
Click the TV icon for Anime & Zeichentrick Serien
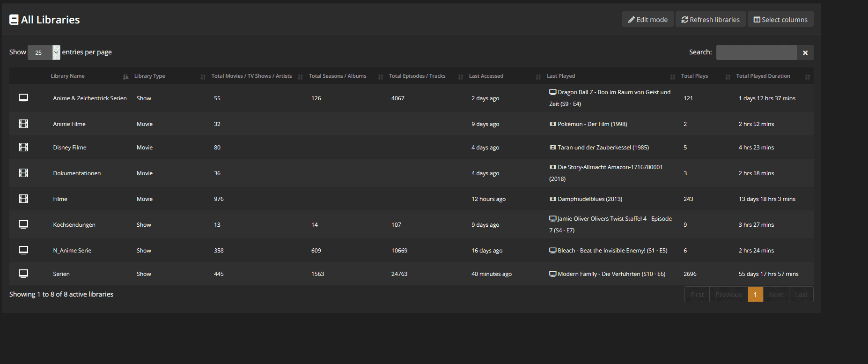23,98
